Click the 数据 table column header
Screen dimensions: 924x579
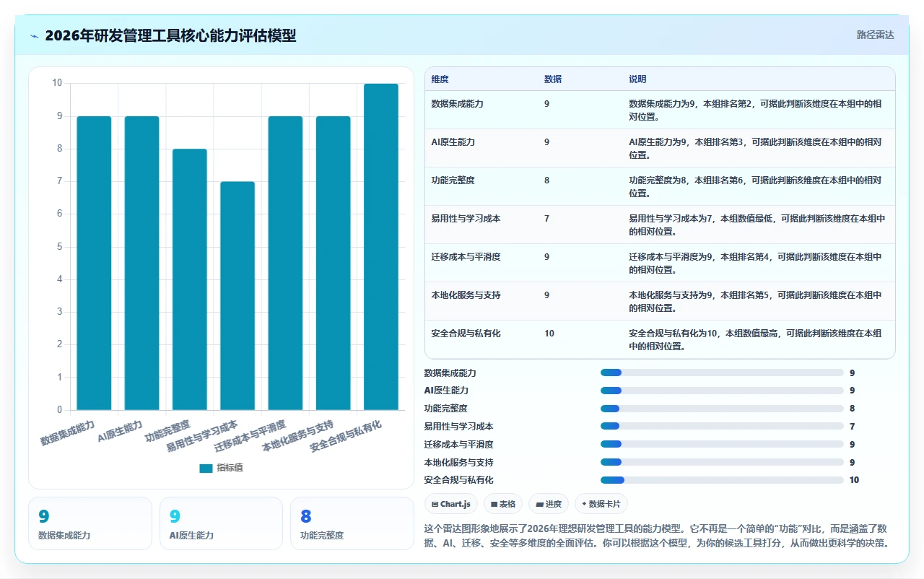click(x=580, y=79)
